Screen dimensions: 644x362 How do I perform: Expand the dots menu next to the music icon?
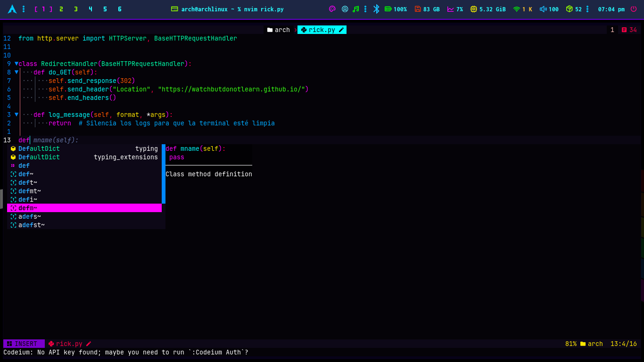[364, 9]
